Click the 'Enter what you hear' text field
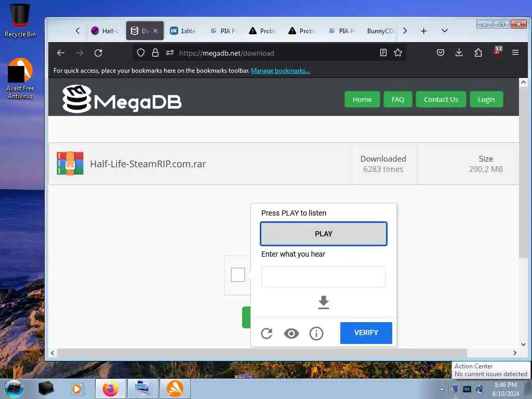This screenshot has height=399, width=532. coord(323,277)
